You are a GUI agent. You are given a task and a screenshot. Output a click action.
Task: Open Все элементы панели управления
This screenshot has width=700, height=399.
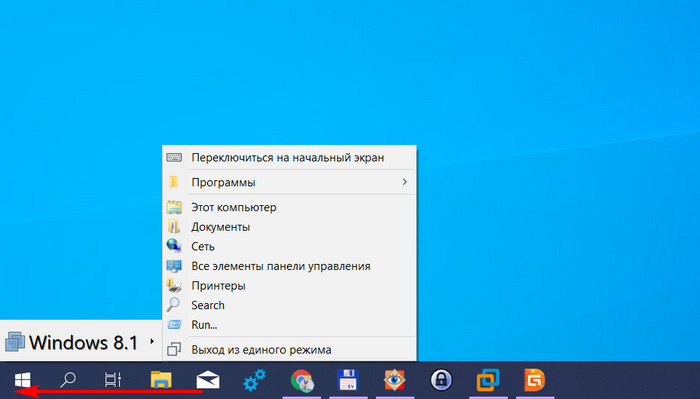click(290, 266)
